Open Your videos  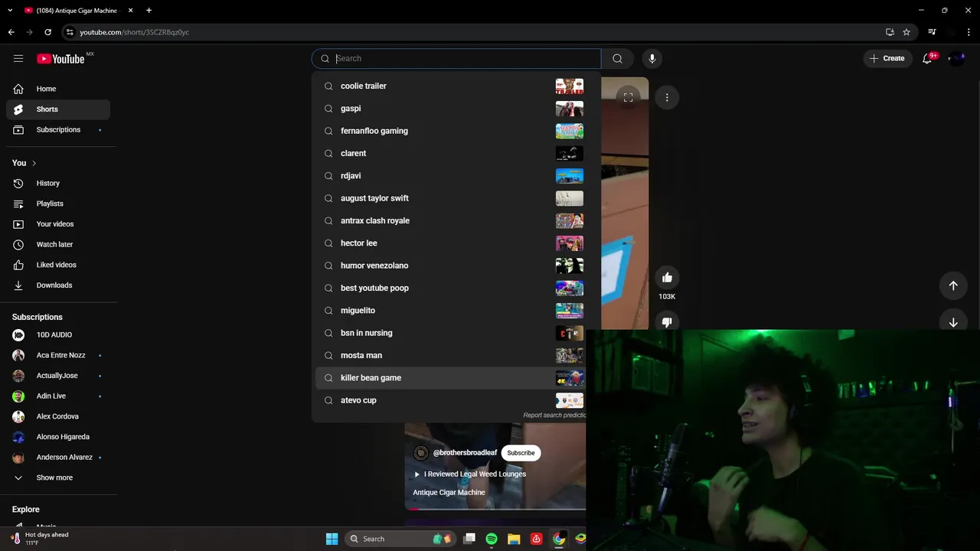point(58,224)
